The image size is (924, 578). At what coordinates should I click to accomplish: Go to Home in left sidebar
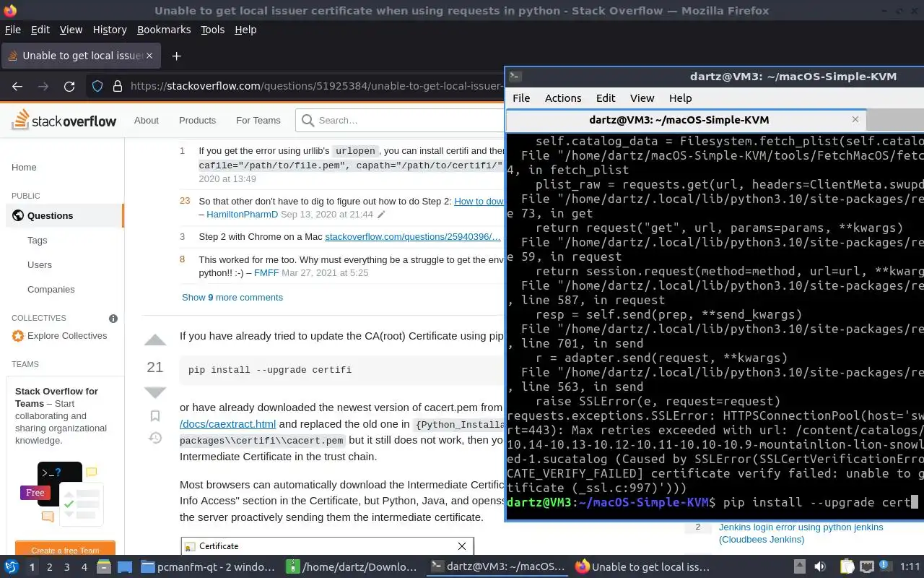tap(24, 167)
